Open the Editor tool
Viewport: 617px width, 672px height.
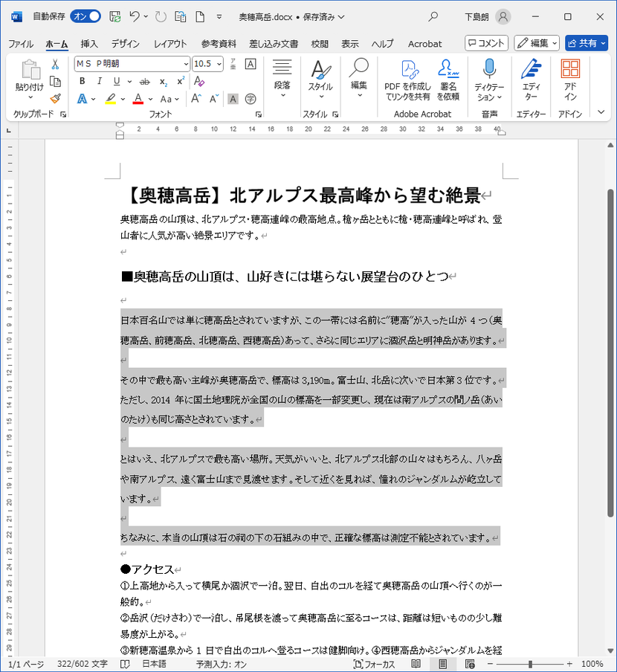(x=531, y=80)
